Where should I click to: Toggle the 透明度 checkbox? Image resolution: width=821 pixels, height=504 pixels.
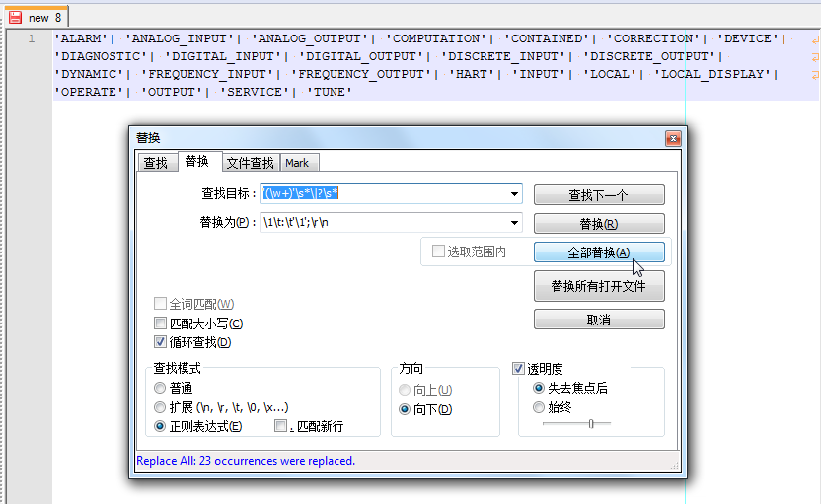point(519,369)
